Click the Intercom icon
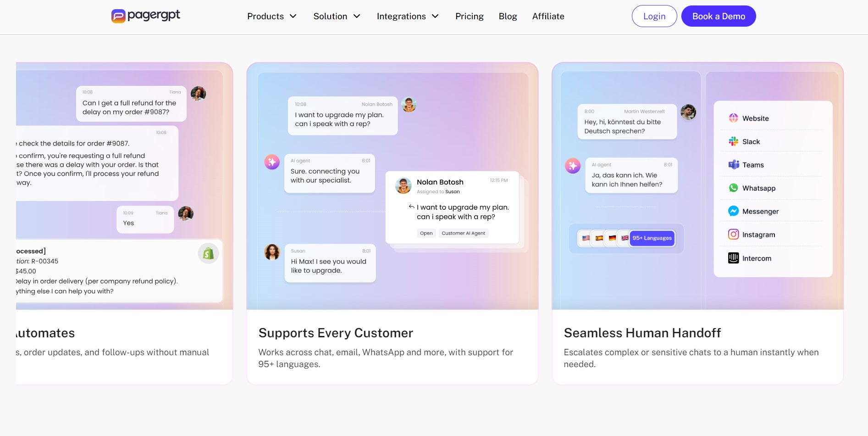 pyautogui.click(x=733, y=258)
